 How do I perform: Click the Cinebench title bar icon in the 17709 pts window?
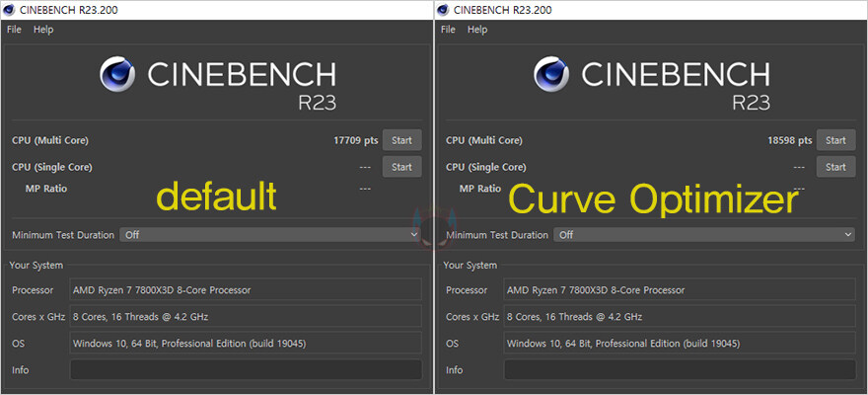[x=11, y=10]
